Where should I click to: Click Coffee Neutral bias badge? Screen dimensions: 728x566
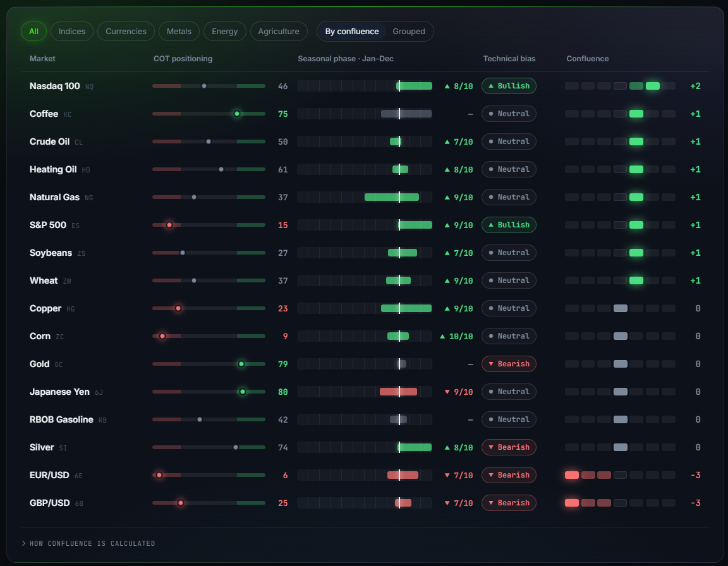pyautogui.click(x=509, y=114)
